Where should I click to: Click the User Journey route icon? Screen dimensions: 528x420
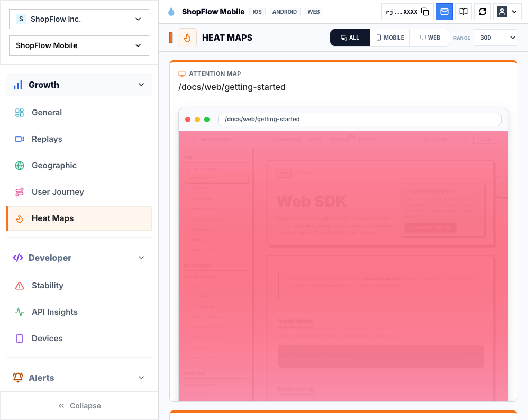20,192
